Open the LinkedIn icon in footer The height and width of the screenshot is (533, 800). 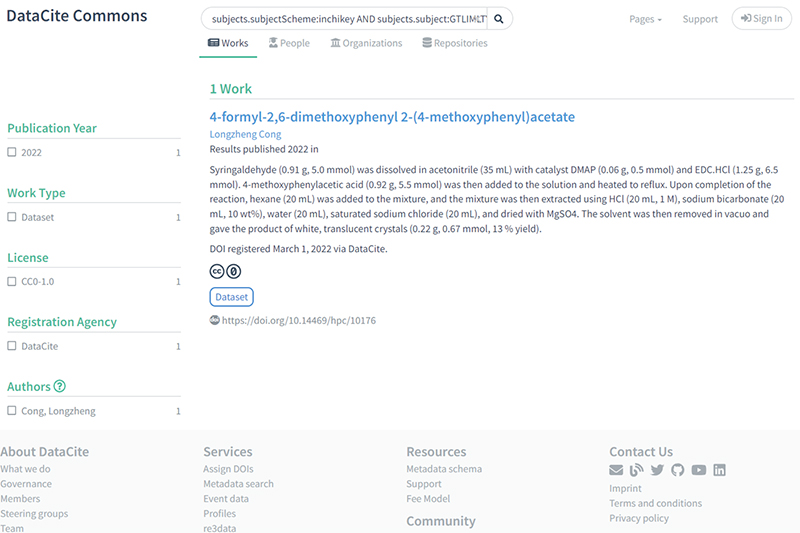click(x=719, y=471)
